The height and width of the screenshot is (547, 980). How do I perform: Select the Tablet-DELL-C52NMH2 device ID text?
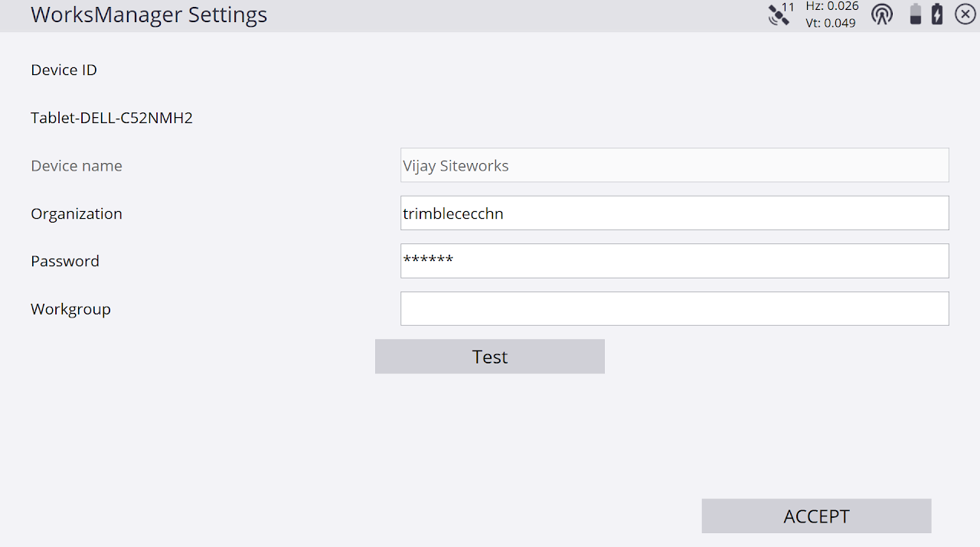click(112, 118)
